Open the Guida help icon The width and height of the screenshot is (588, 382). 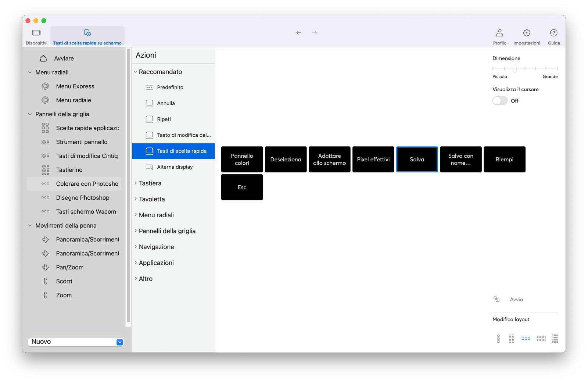[x=554, y=33]
